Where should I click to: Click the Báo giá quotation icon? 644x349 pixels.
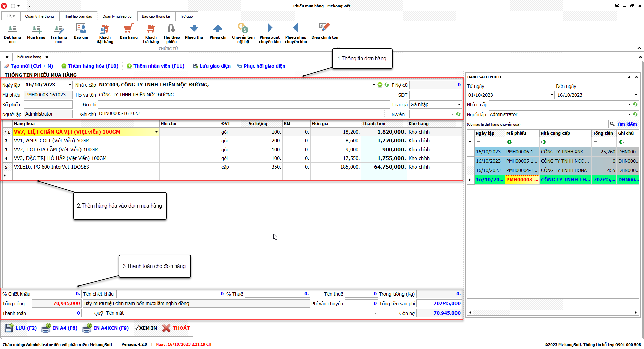click(x=81, y=32)
